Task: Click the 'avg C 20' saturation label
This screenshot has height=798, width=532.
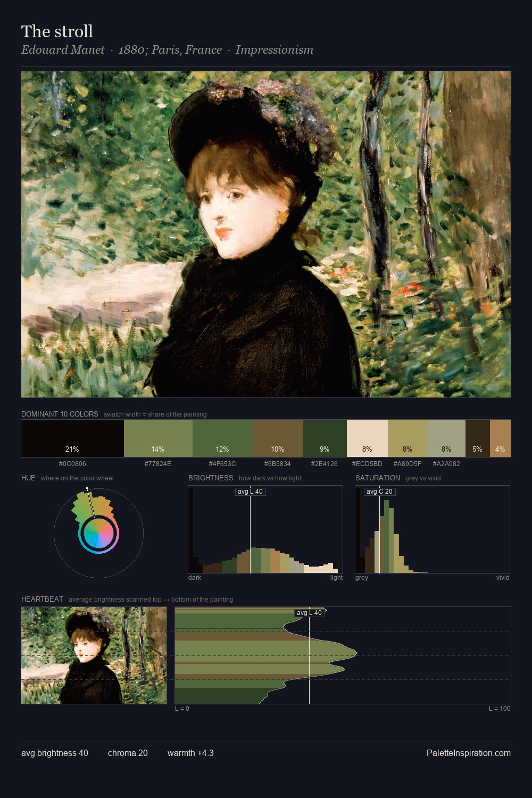Action: pos(379,492)
